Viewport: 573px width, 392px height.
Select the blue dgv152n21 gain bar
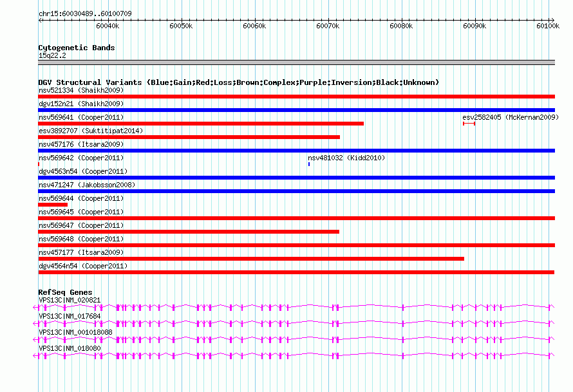(x=296, y=110)
